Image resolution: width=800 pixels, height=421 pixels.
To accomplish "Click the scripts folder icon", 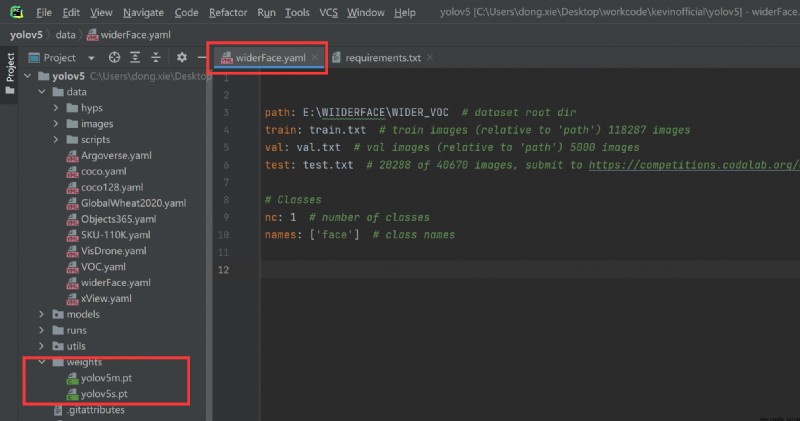I will pyautogui.click(x=72, y=139).
